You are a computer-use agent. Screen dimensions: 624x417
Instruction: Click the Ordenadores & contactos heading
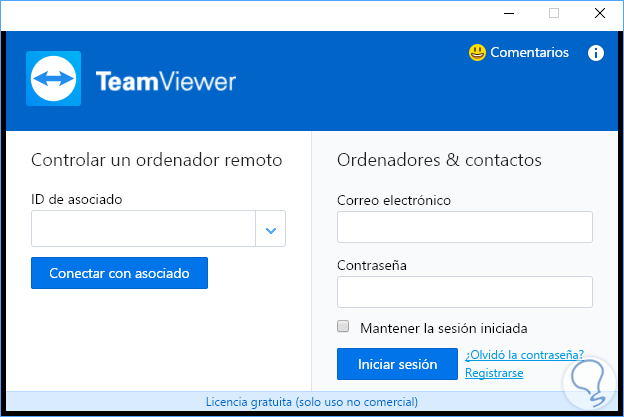coord(439,160)
